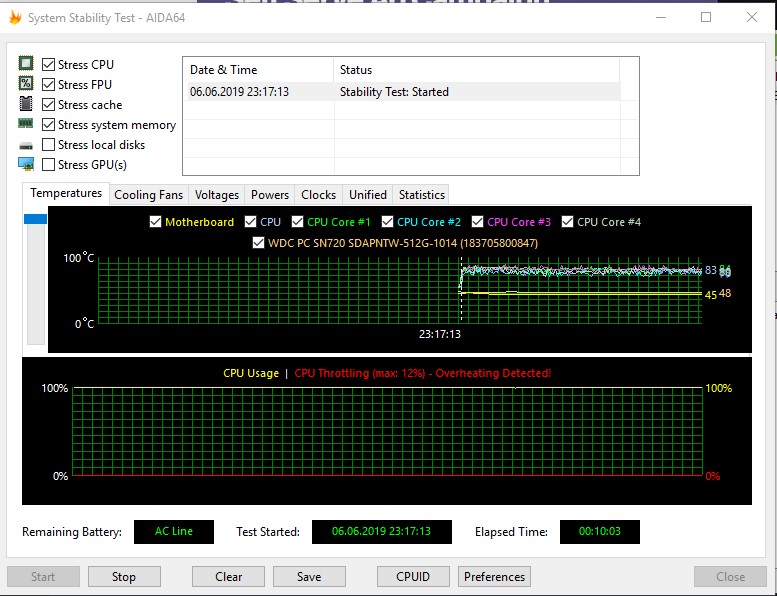Switch to the Voltages tab
Viewport: 777px width, 596px height.
point(217,195)
